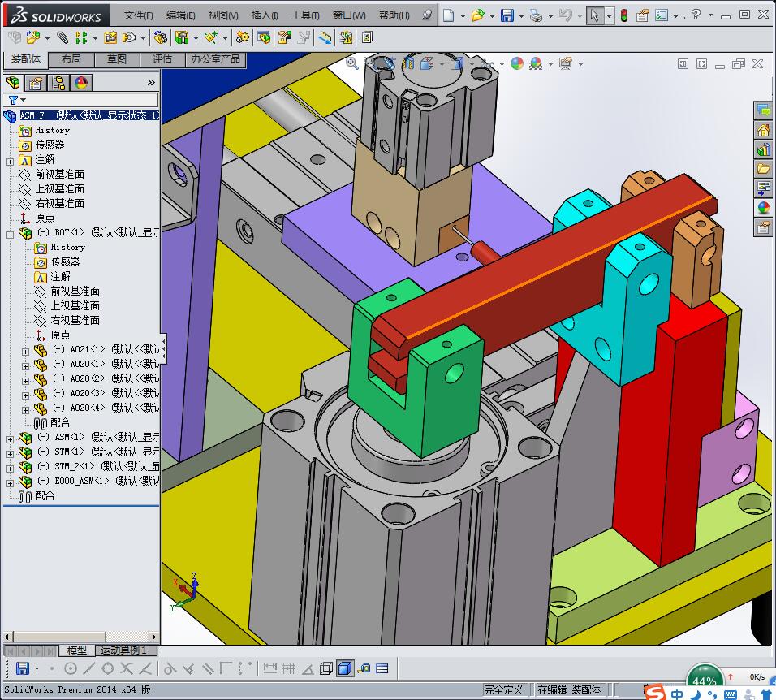Toggle wireframe display mode button
The height and width of the screenshot is (700, 776).
326,669
